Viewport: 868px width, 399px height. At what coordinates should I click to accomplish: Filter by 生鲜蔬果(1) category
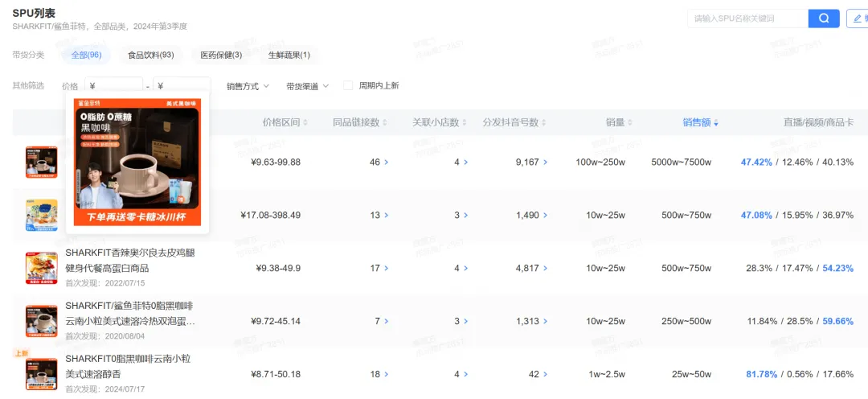(289, 55)
